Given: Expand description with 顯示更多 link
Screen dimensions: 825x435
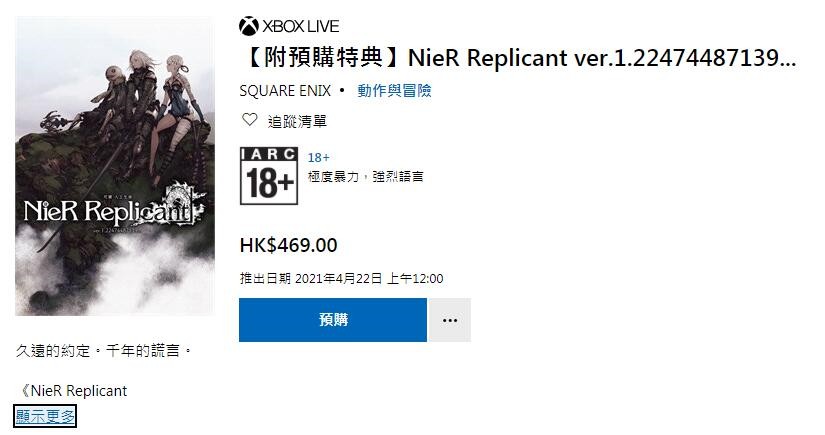Looking at the screenshot, I should 45,416.
